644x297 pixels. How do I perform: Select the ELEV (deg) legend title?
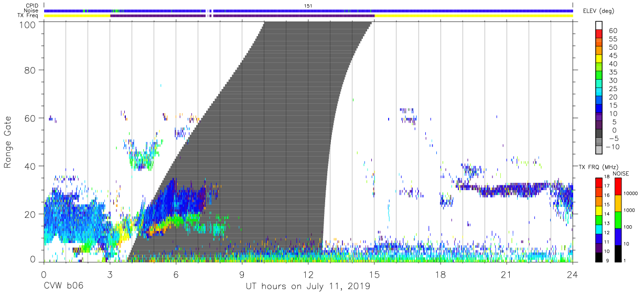599,10
